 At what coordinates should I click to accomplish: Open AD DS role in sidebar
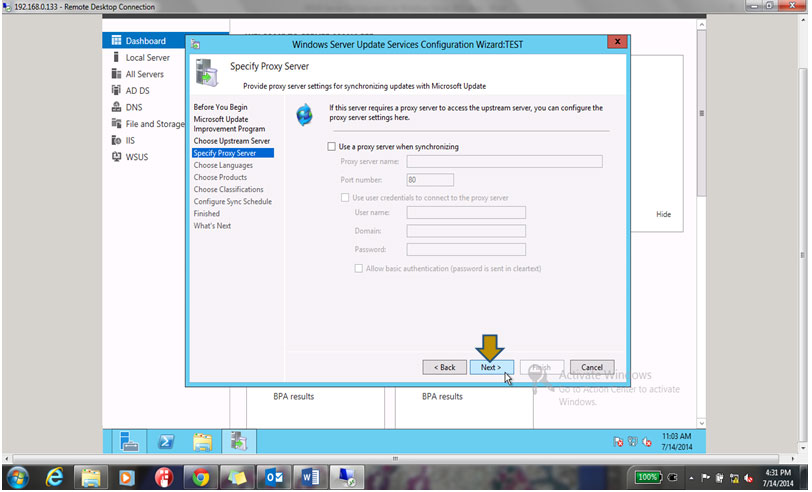point(137,91)
